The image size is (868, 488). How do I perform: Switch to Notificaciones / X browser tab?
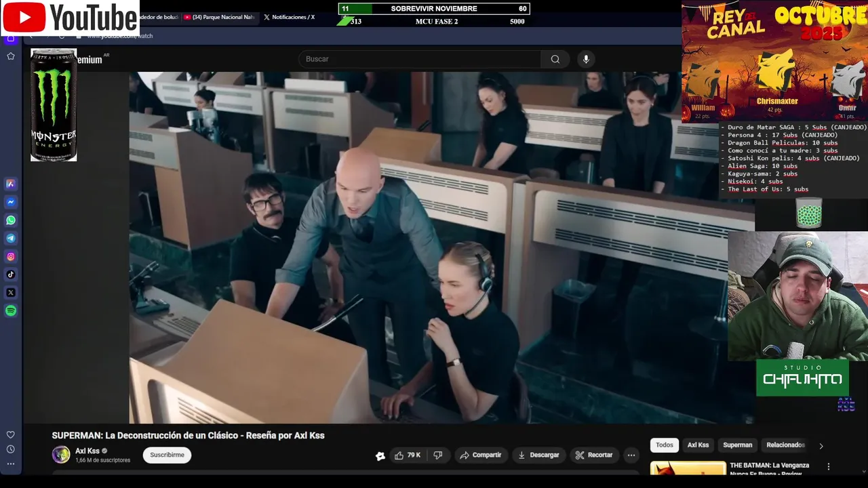point(289,17)
